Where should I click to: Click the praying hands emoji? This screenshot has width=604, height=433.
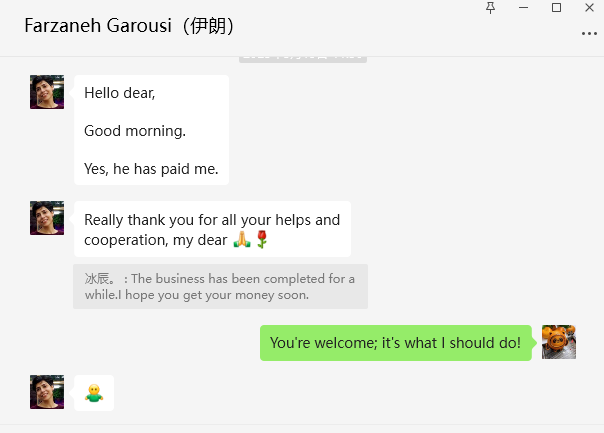tap(241, 240)
